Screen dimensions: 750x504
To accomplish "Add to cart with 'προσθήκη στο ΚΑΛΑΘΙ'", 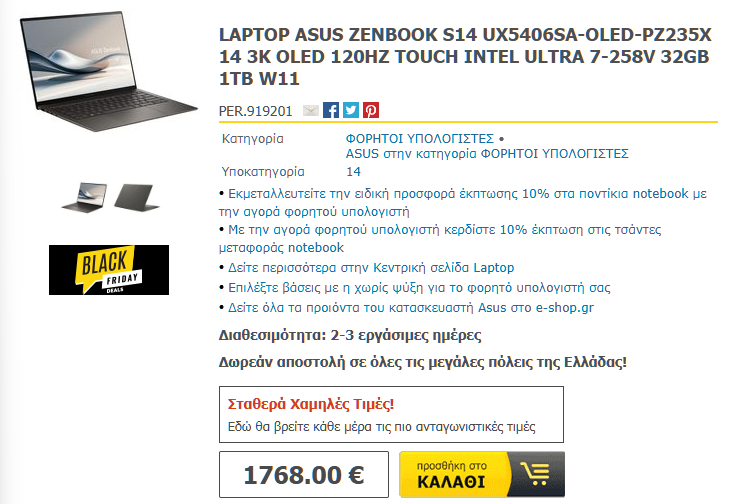I will (x=482, y=474).
